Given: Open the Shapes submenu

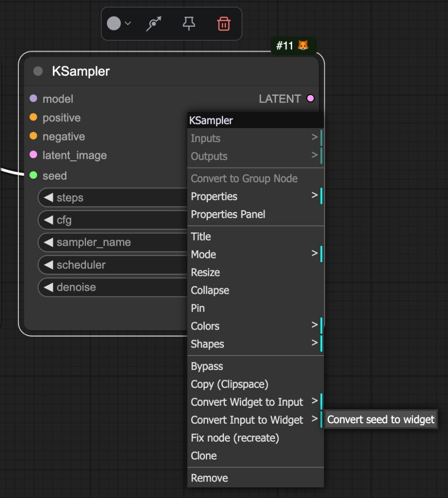Looking at the screenshot, I should pos(207,344).
